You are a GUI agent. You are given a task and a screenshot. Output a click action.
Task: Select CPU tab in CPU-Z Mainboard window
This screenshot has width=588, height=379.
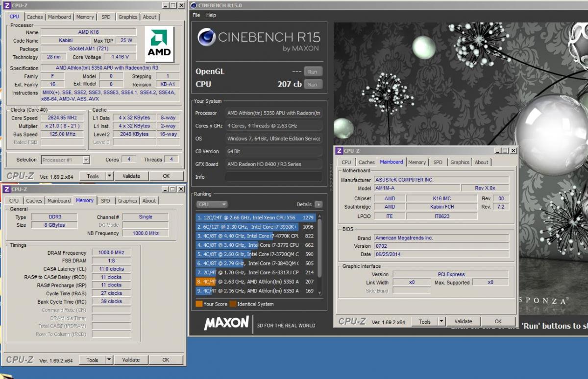pyautogui.click(x=346, y=163)
